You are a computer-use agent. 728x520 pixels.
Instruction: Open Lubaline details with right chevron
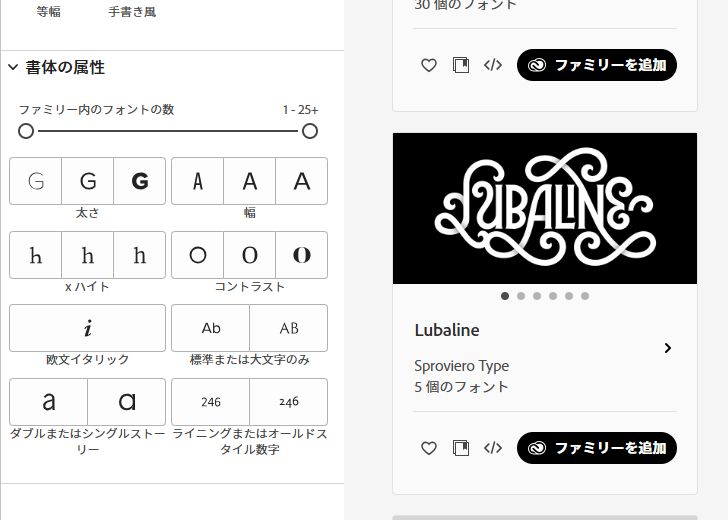667,348
